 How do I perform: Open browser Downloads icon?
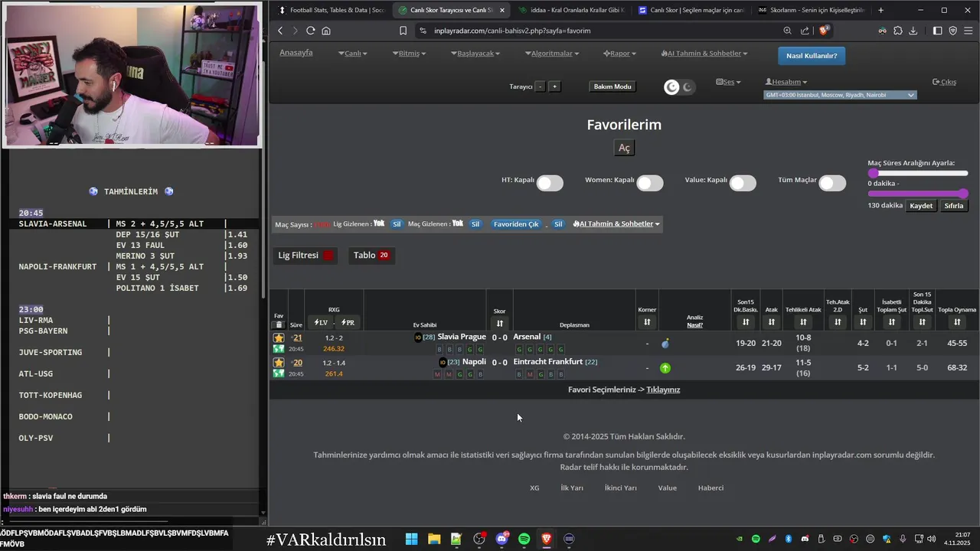pyautogui.click(x=913, y=31)
